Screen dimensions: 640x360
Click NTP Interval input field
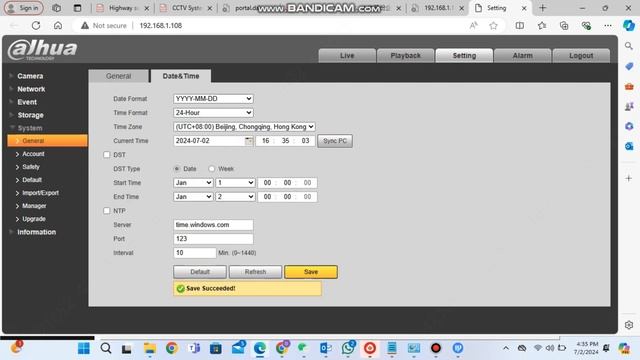[195, 253]
